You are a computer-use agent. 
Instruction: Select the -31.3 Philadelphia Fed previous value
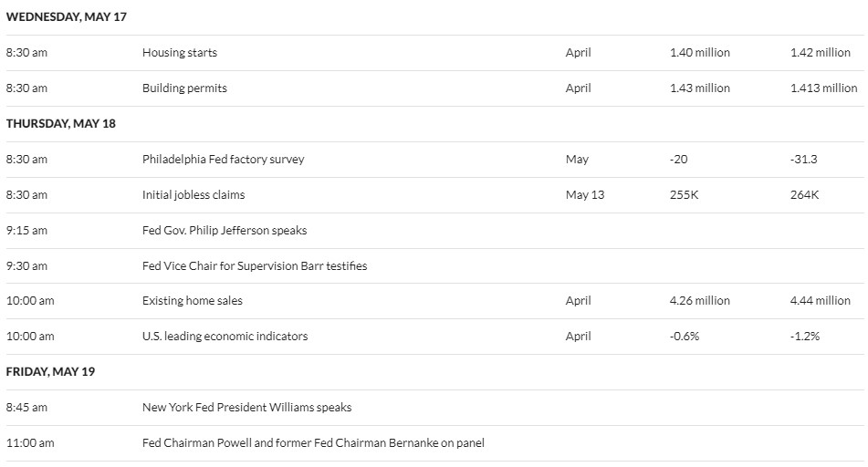[x=804, y=160]
